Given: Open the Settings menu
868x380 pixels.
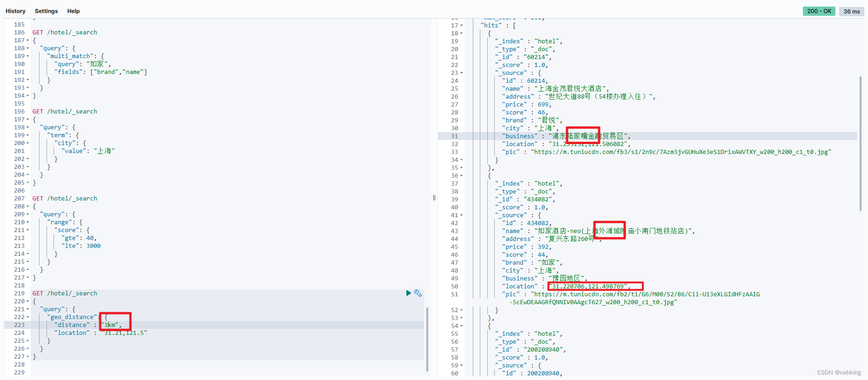Looking at the screenshot, I should [x=47, y=11].
